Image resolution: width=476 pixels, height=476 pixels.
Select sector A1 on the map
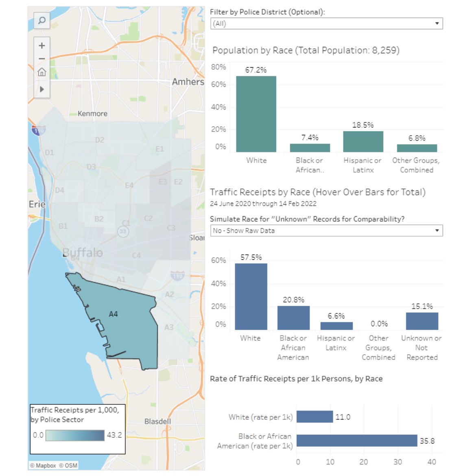tap(121, 279)
